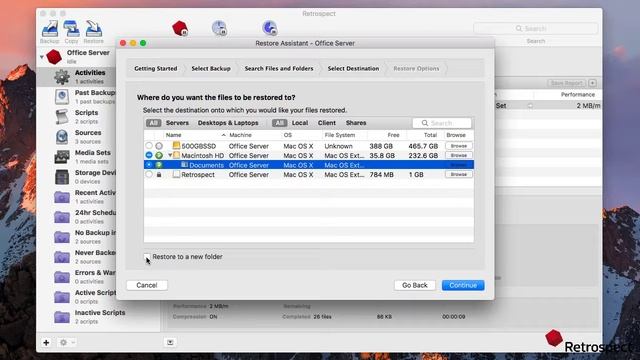Filter by Servers

(x=177, y=123)
